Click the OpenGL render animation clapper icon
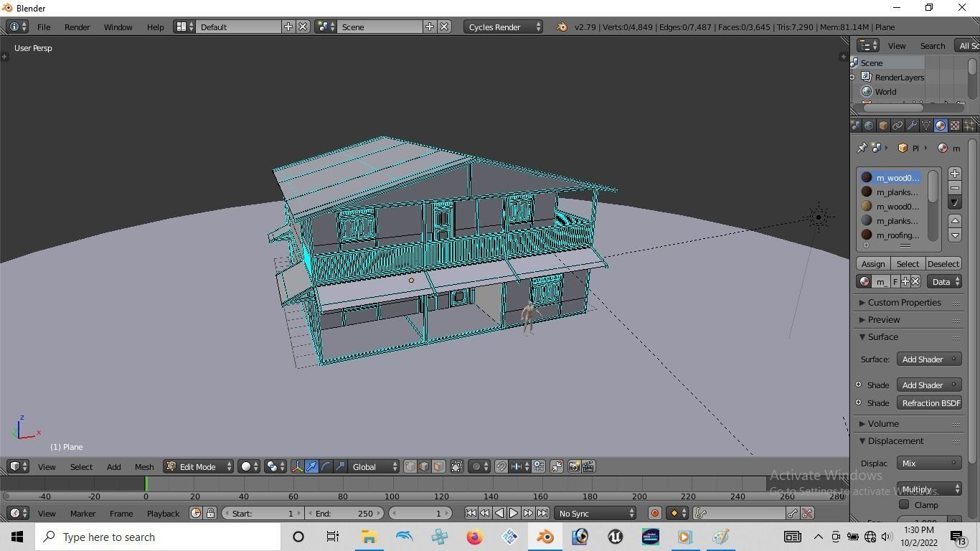 click(x=588, y=467)
